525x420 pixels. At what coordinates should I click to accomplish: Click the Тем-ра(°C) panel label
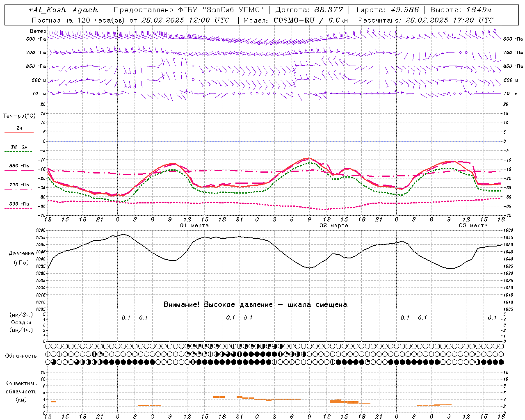point(19,116)
